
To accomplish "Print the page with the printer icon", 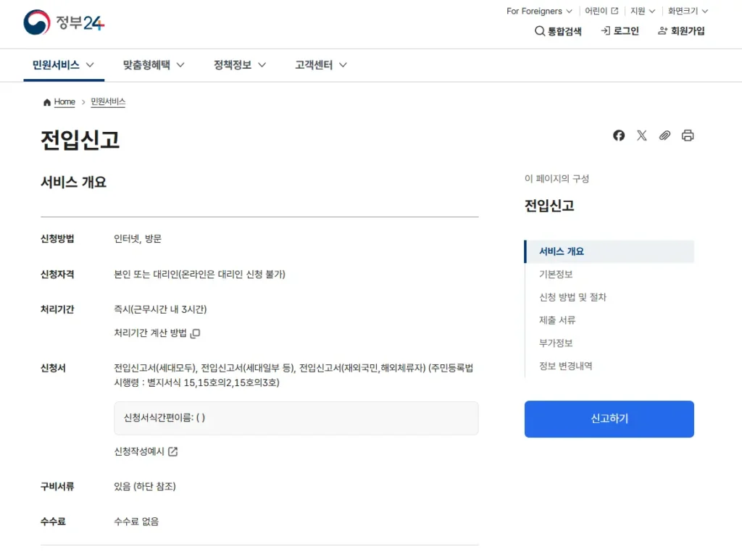I will coord(687,135).
